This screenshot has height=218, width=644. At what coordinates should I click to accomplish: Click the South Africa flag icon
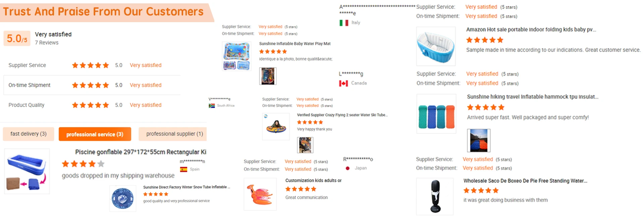point(212,106)
